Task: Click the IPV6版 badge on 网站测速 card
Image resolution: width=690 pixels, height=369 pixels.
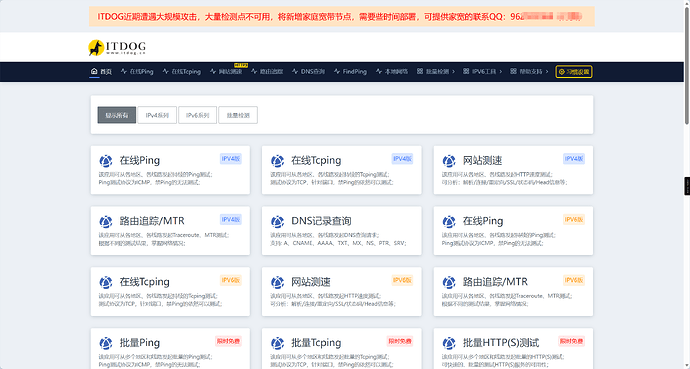Action: point(402,280)
